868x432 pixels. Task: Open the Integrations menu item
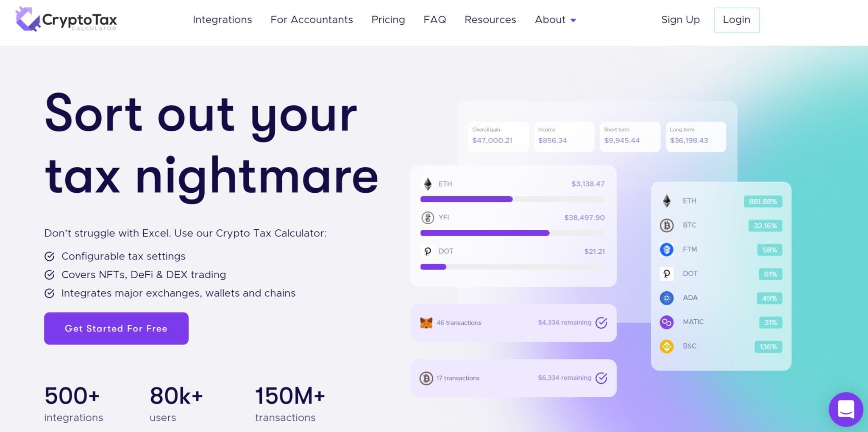(x=222, y=20)
